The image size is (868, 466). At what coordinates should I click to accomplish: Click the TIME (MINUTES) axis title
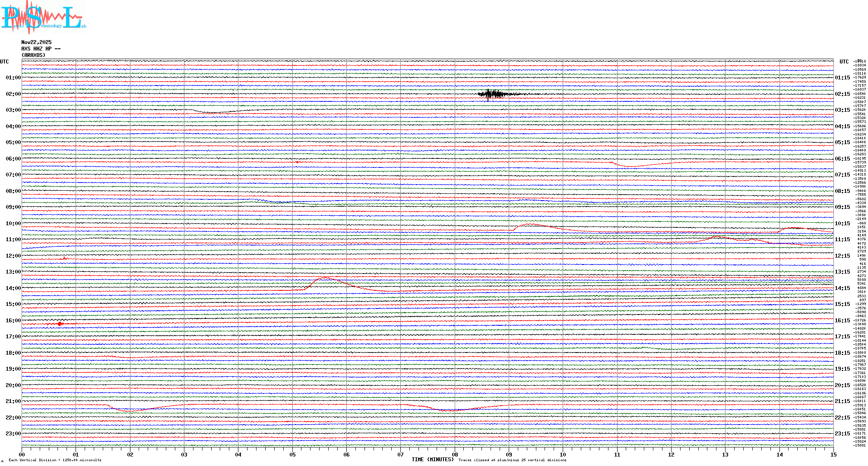click(432, 460)
